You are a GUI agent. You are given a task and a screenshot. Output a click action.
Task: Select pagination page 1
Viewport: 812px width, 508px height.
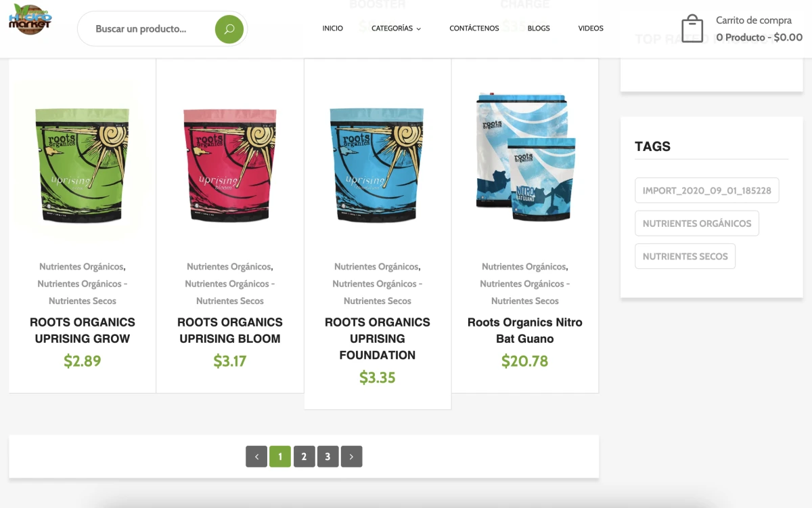[280, 457]
